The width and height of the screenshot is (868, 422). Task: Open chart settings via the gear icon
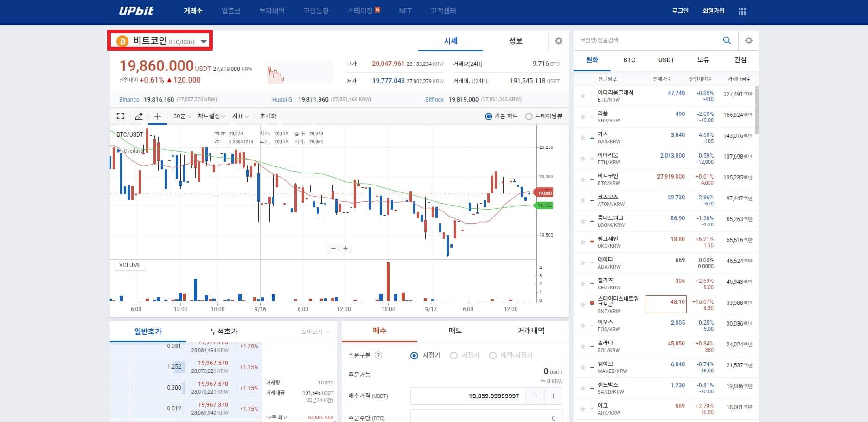(x=558, y=41)
